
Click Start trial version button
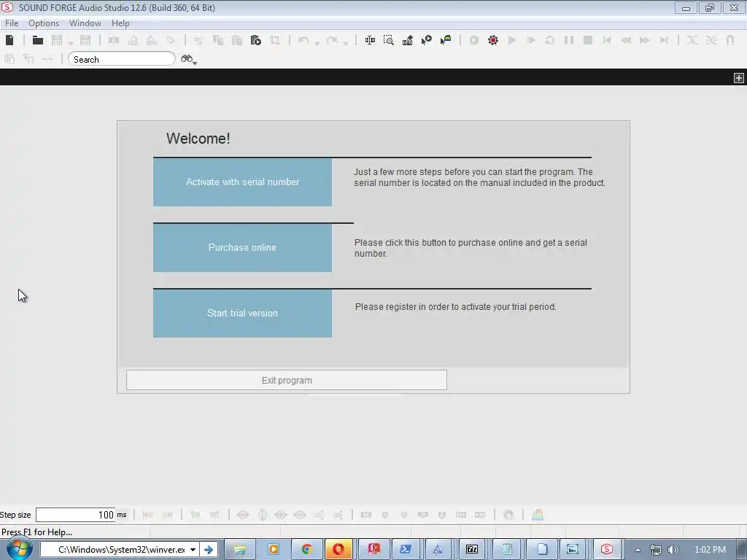pos(242,314)
